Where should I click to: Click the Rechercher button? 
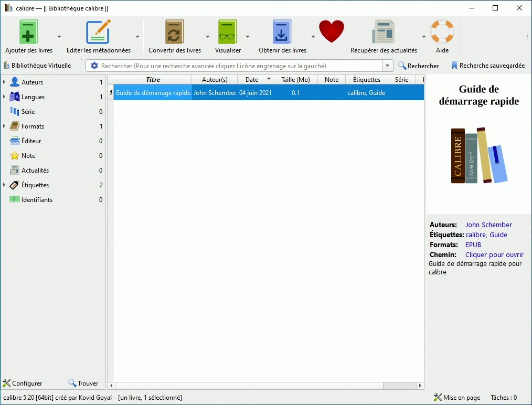click(418, 66)
